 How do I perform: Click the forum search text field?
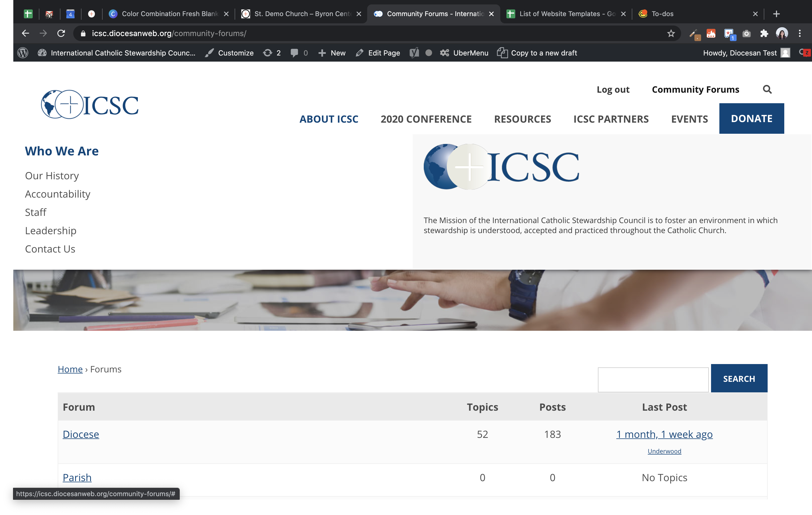(653, 380)
